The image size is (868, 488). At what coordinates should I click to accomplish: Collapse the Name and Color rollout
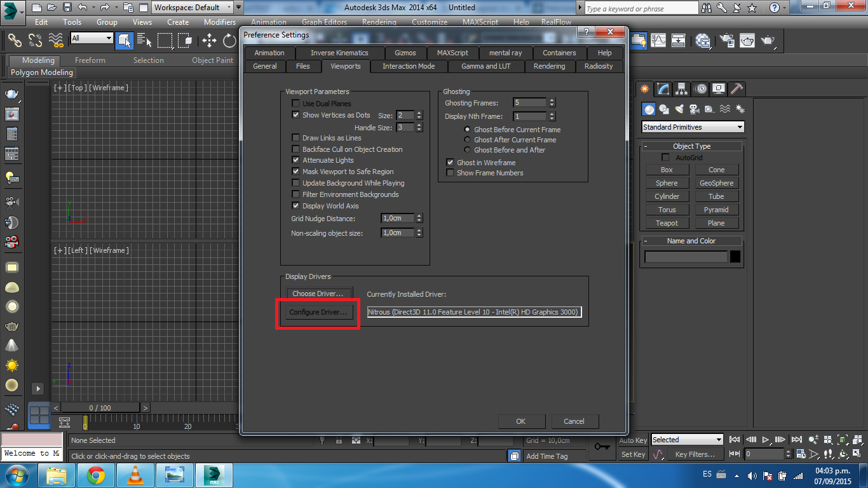(691, 241)
